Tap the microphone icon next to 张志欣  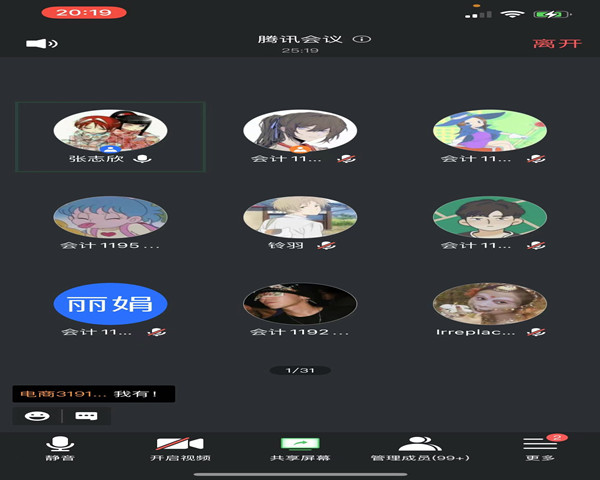143,158
